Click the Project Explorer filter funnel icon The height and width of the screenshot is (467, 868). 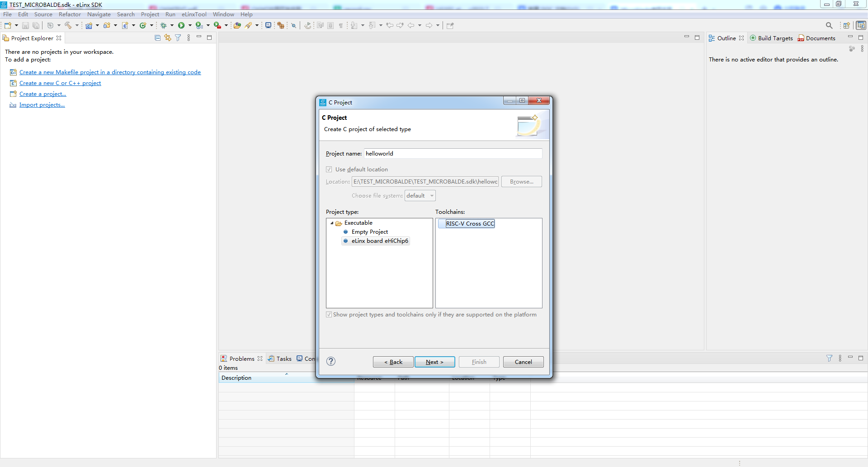(178, 38)
